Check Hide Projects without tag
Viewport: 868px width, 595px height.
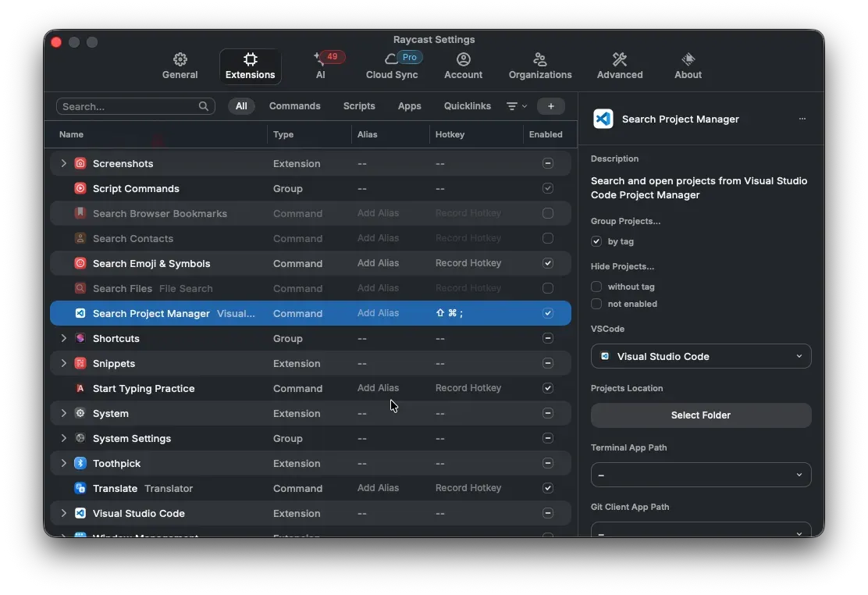pyautogui.click(x=596, y=287)
